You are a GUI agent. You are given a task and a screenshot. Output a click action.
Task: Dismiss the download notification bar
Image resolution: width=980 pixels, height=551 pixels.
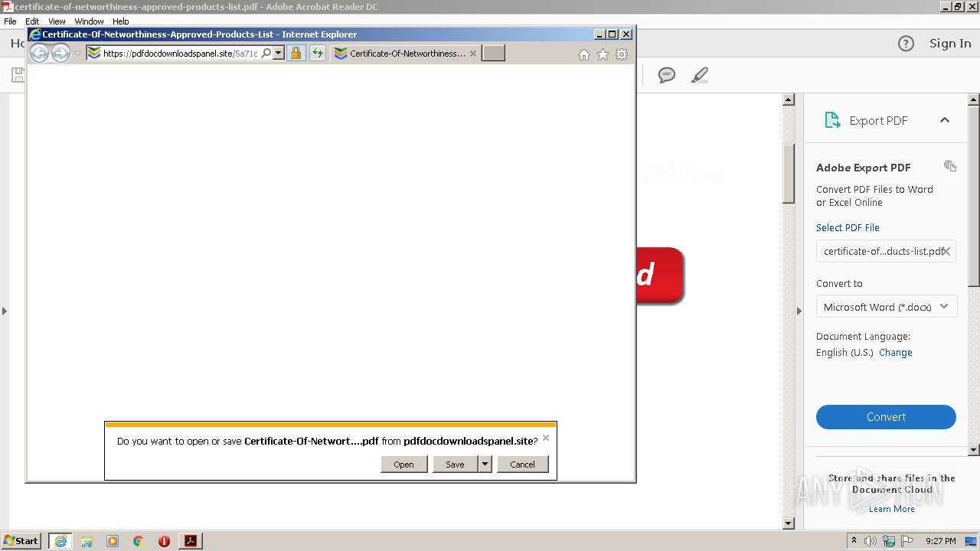pyautogui.click(x=546, y=438)
